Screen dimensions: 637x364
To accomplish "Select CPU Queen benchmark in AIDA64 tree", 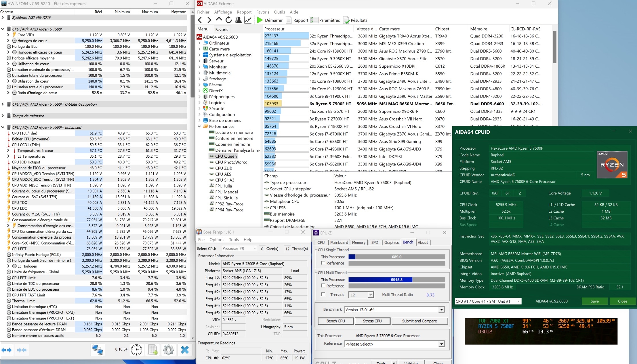I will [226, 156].
